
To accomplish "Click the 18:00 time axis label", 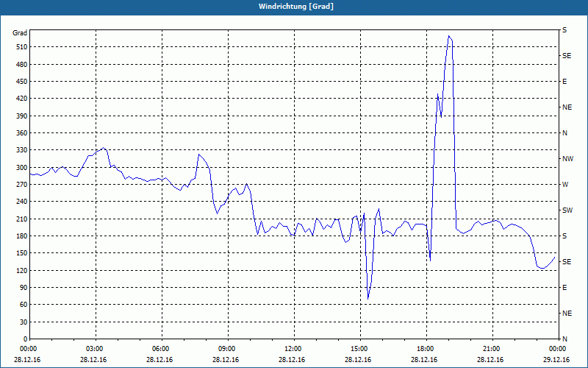I will (425, 349).
